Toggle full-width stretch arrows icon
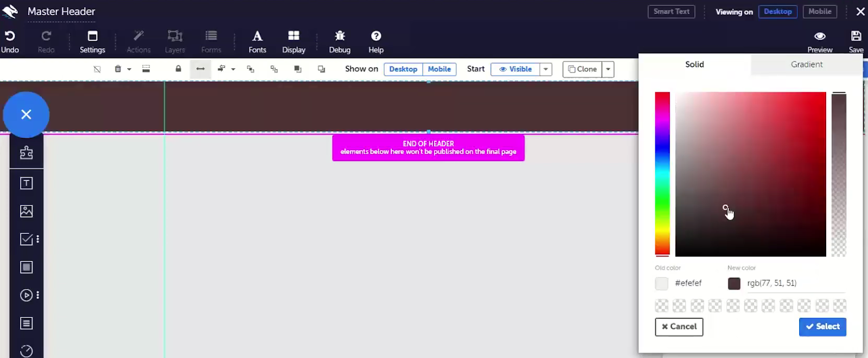 coord(200,69)
